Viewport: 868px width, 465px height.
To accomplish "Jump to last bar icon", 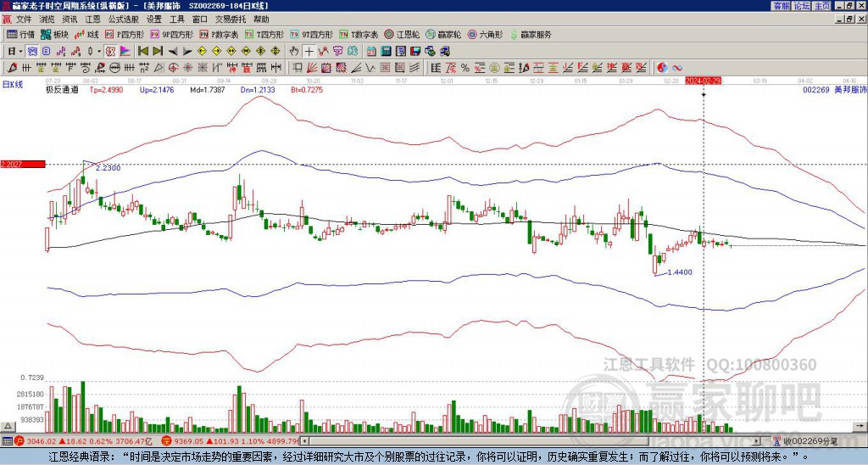I will coord(158,52).
